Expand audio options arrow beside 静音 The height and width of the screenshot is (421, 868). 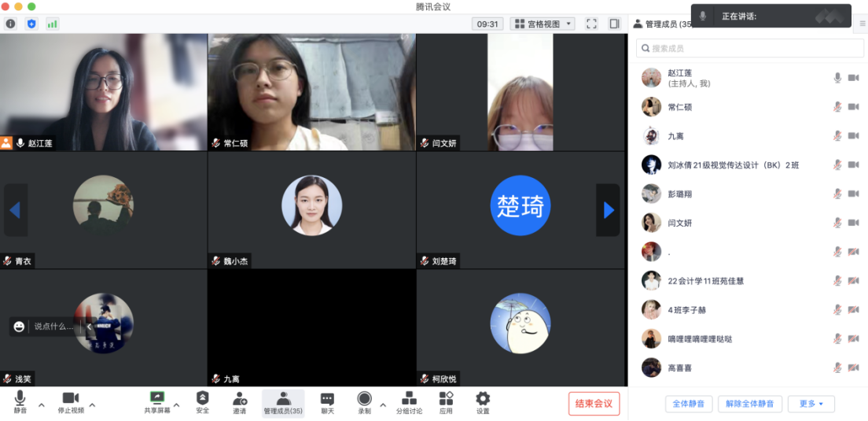tap(42, 405)
